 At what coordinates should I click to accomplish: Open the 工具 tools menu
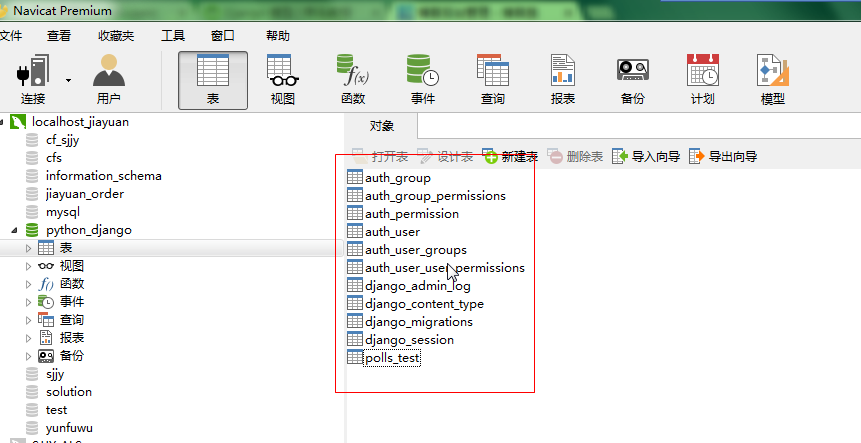[173, 36]
